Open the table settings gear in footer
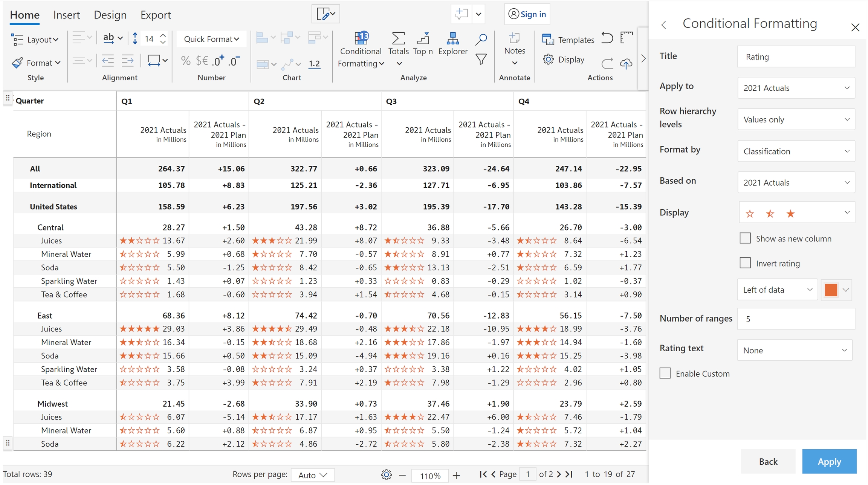The image size is (868, 485). [x=386, y=474]
